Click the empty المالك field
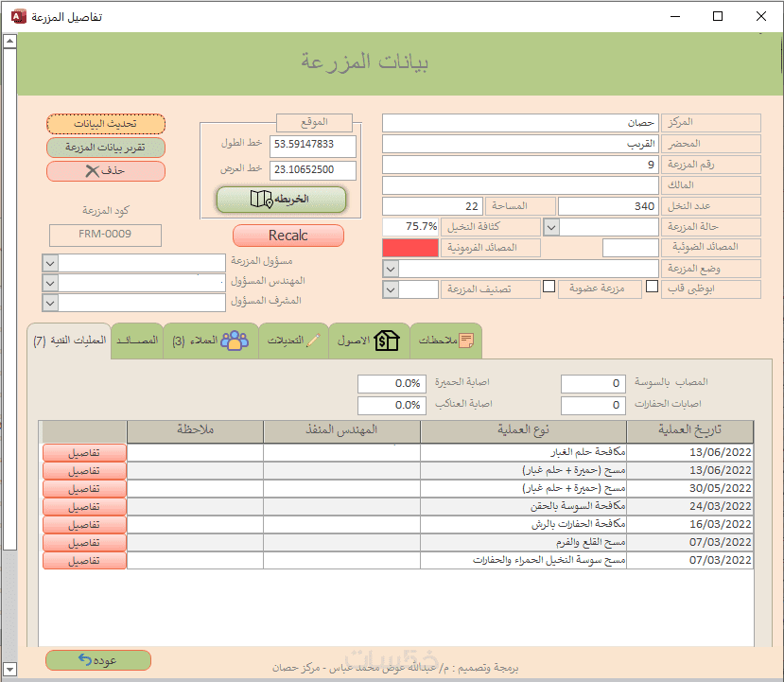 [x=520, y=185]
